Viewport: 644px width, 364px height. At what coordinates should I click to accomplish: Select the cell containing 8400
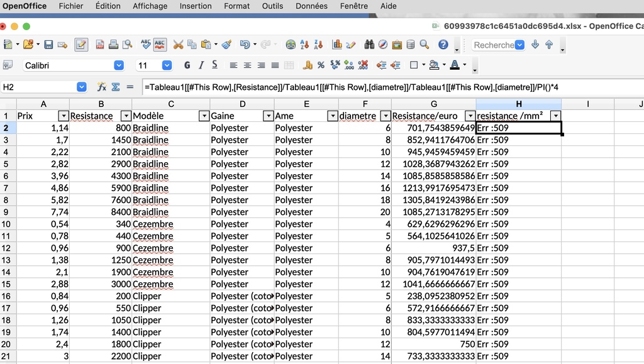tap(101, 212)
